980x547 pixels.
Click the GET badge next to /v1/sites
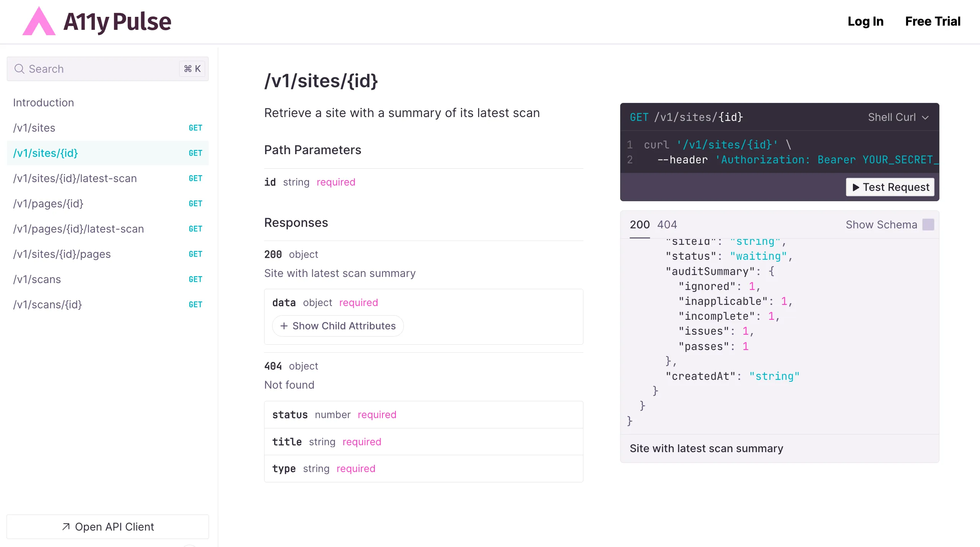(195, 127)
